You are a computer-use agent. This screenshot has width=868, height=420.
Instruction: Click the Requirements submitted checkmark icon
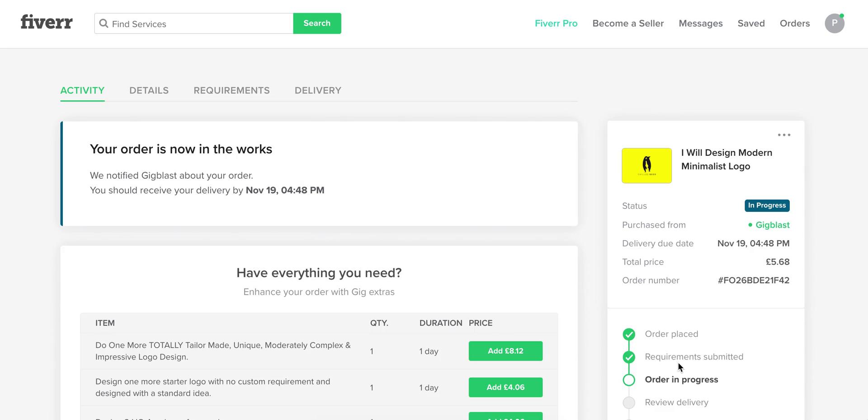tap(629, 357)
